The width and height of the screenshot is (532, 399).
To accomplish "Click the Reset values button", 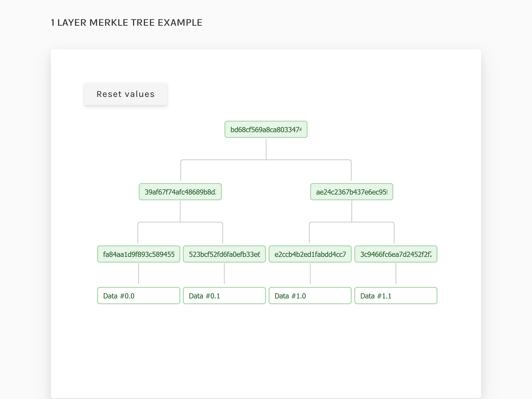I will 125,94.
